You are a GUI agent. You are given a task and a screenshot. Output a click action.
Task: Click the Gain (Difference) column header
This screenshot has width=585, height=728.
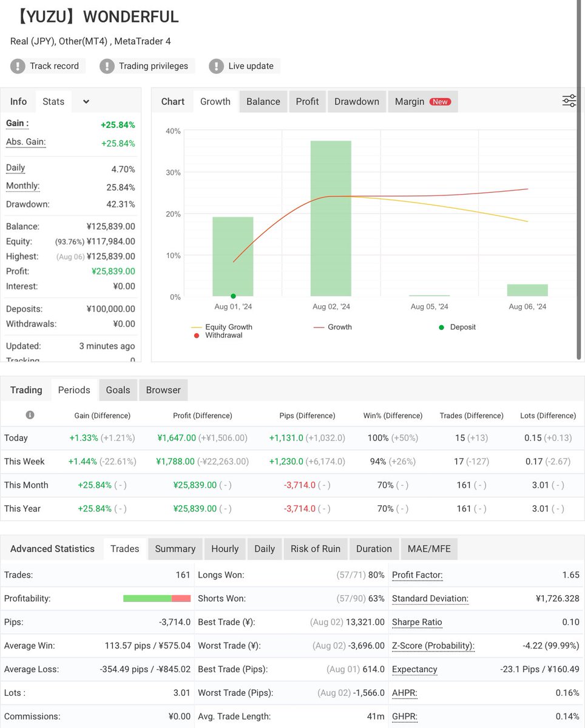[103, 416]
